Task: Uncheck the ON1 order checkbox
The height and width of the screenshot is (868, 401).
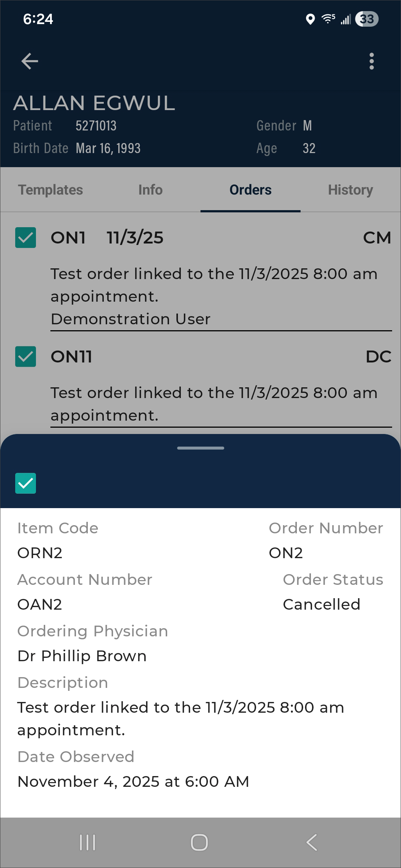Action: pyautogui.click(x=26, y=238)
